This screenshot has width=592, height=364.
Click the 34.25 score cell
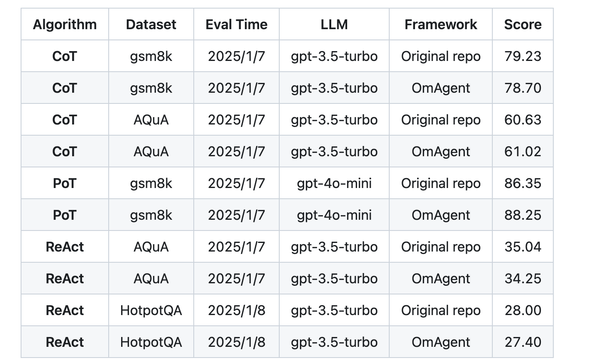[x=523, y=279]
